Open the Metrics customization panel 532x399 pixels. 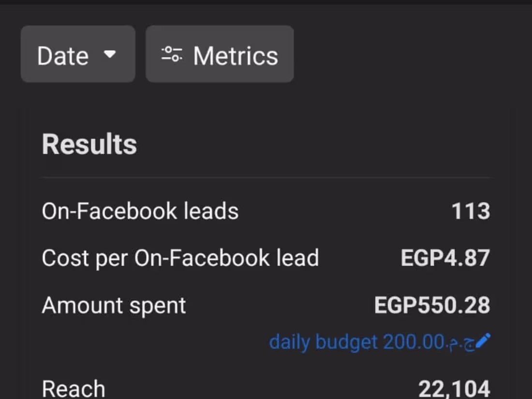point(220,54)
